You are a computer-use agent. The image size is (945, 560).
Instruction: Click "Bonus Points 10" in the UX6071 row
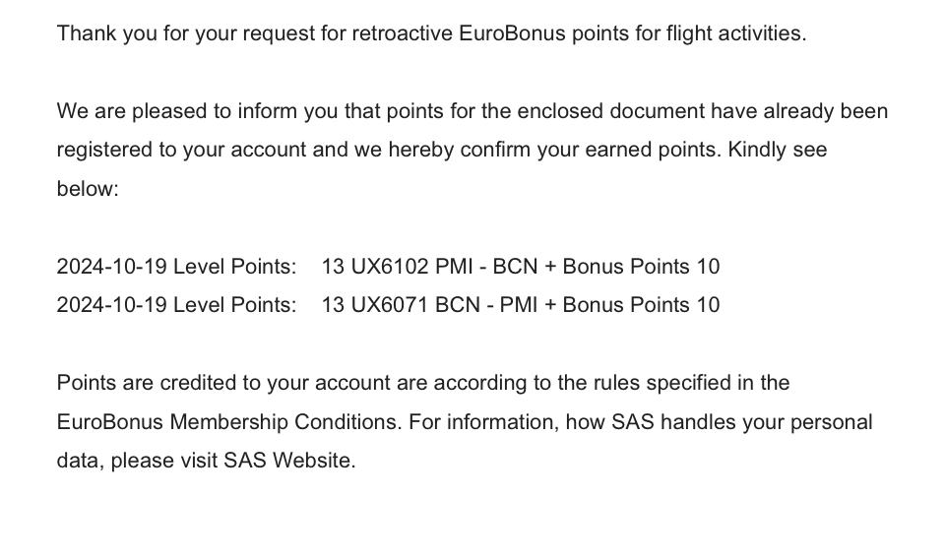tap(641, 305)
